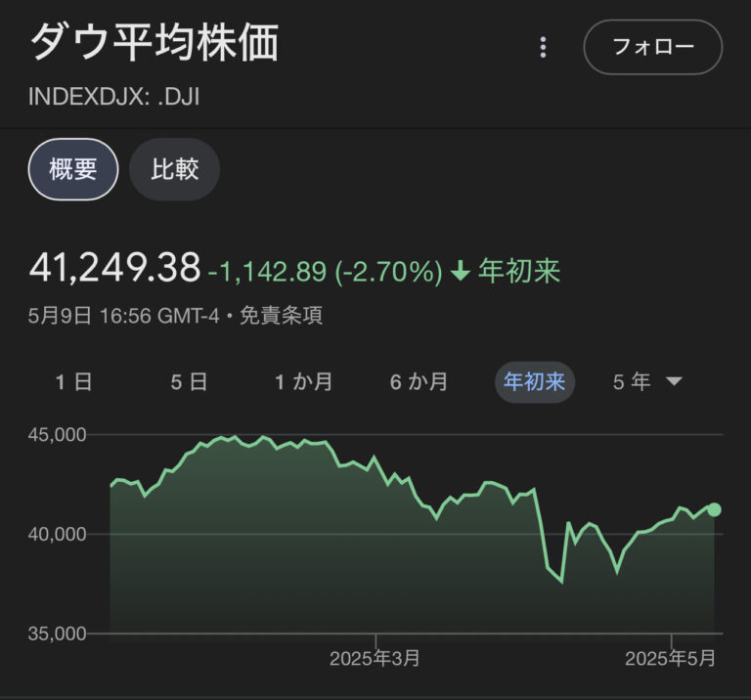Viewport: 751px width, 700px height.
Task: Open the 比較 compare tab
Action: coord(175,169)
